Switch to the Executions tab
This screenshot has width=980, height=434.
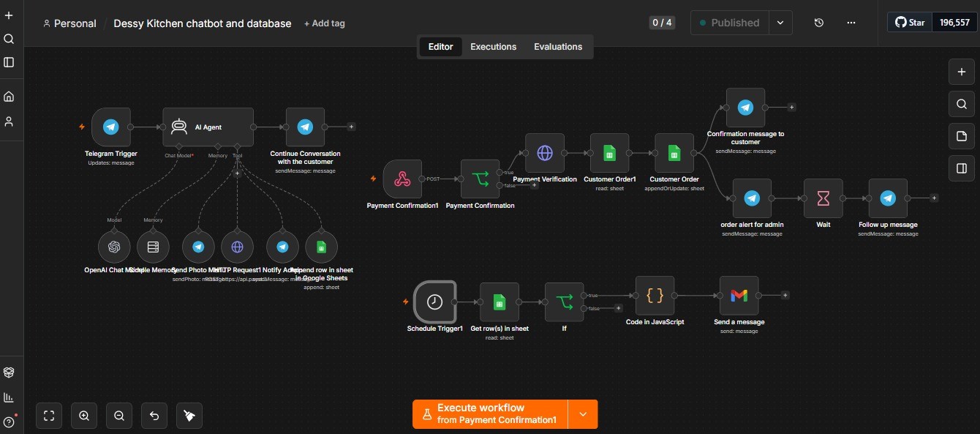click(493, 47)
